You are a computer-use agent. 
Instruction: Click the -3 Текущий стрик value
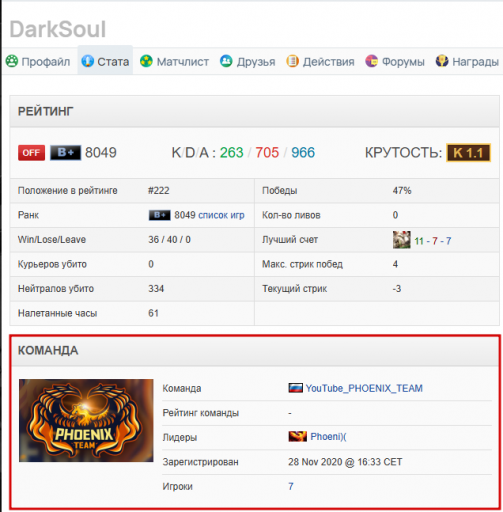(397, 289)
